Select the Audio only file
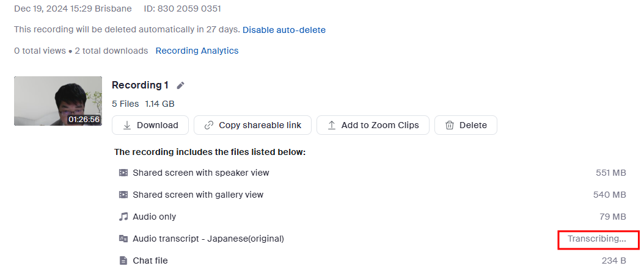This screenshot has width=644, height=277. click(154, 217)
